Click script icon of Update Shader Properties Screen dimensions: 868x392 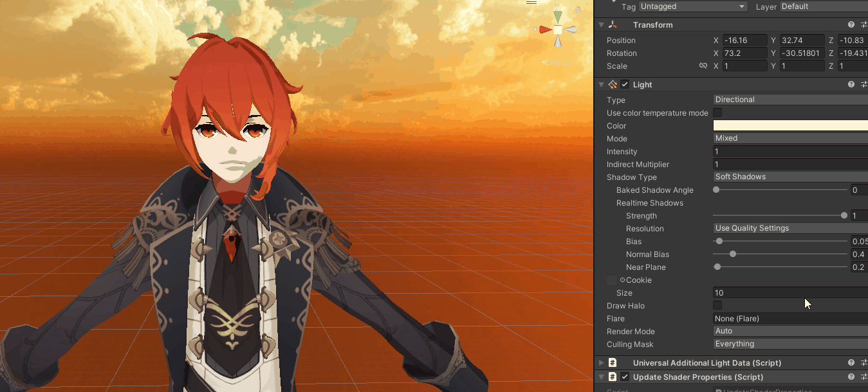(613, 377)
